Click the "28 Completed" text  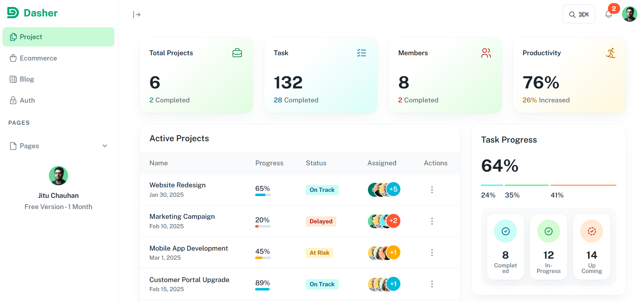click(x=296, y=100)
